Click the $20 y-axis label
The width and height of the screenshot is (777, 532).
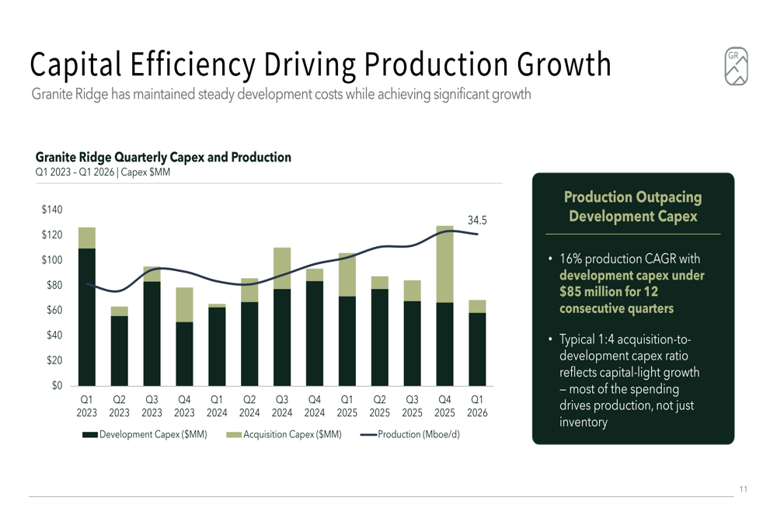tap(54, 360)
